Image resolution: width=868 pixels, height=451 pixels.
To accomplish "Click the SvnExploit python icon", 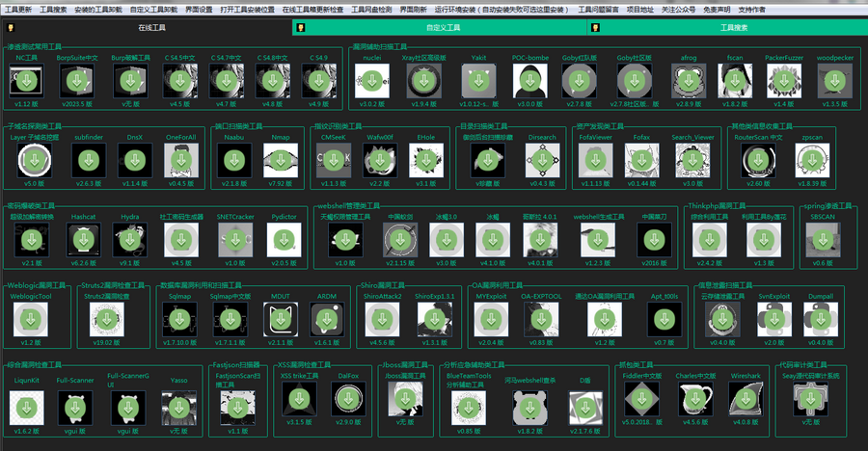I will pyautogui.click(x=774, y=319).
